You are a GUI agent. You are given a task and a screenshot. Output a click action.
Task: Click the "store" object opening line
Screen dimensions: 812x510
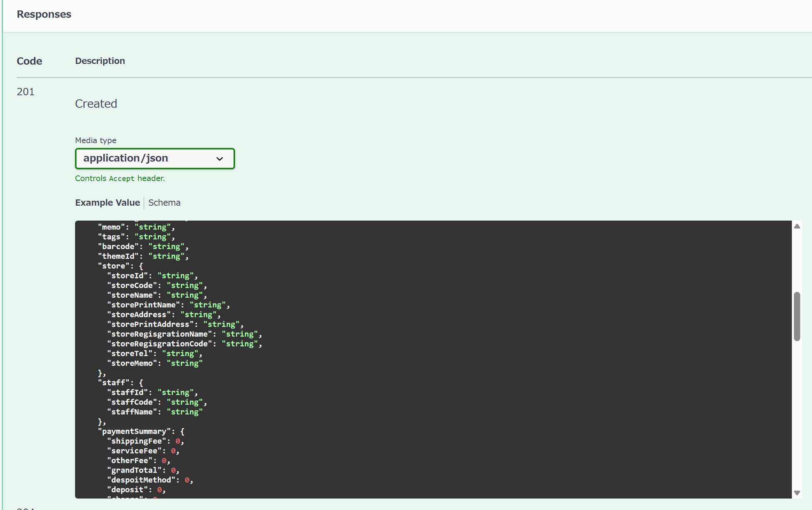point(120,266)
